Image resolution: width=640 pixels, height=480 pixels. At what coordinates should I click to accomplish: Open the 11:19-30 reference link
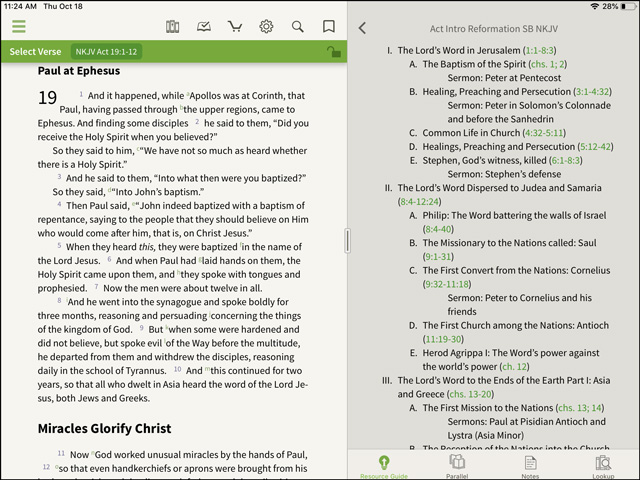tap(443, 339)
